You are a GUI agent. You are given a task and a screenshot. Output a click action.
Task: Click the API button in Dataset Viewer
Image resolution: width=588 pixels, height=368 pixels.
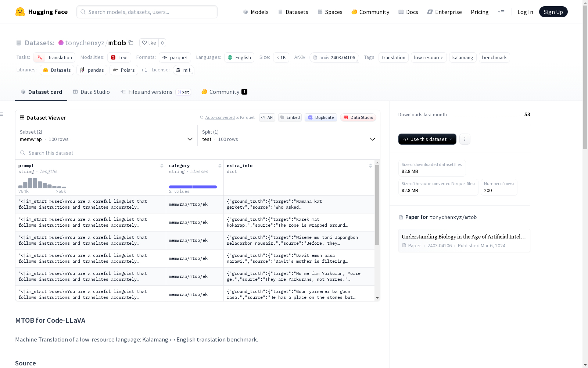coord(267,117)
